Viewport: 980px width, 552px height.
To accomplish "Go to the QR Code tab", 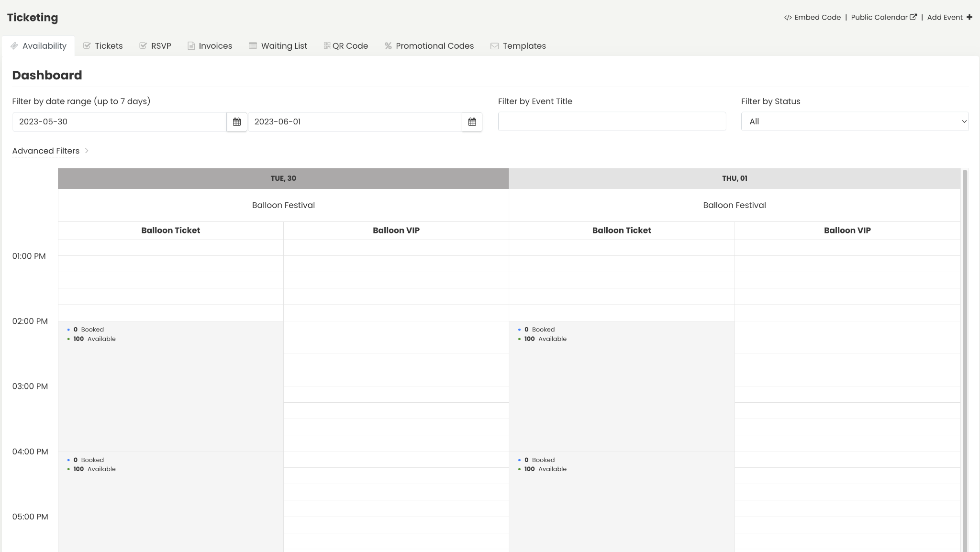I will click(346, 46).
